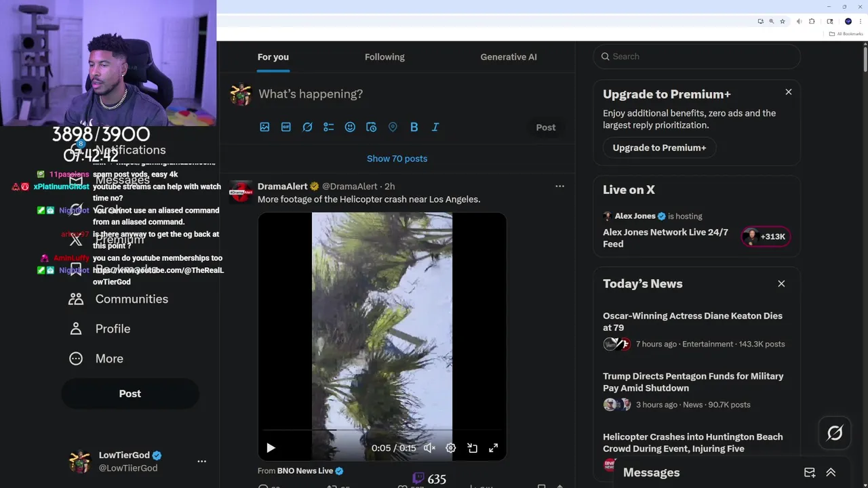Open Trump Directs Pentagon Funds news story
The image size is (868, 488).
point(693,382)
